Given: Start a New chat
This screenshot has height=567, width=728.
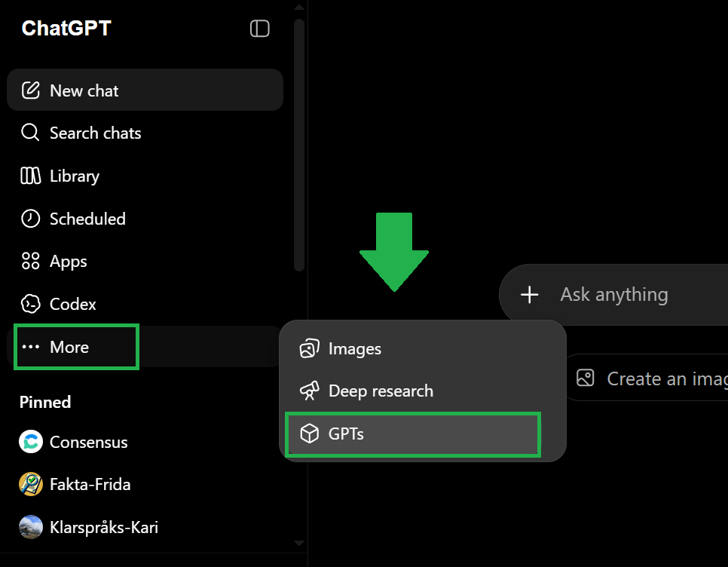Looking at the screenshot, I should click(x=145, y=90).
